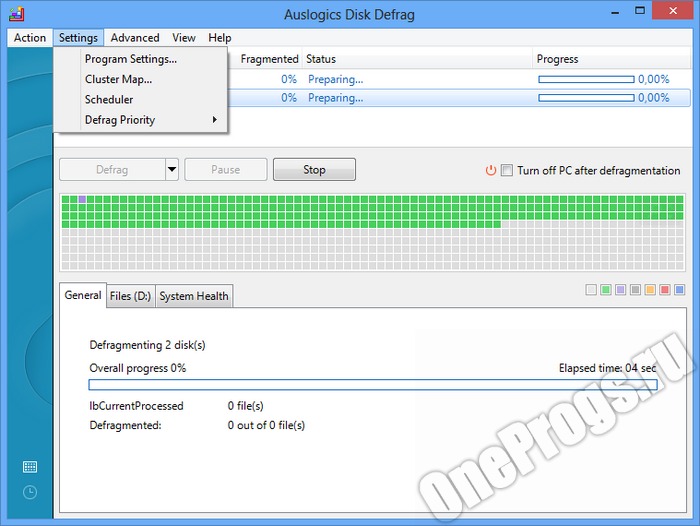Minimize the Auslogics Disk Defrag window
This screenshot has width=700, height=526.
[615, 12]
